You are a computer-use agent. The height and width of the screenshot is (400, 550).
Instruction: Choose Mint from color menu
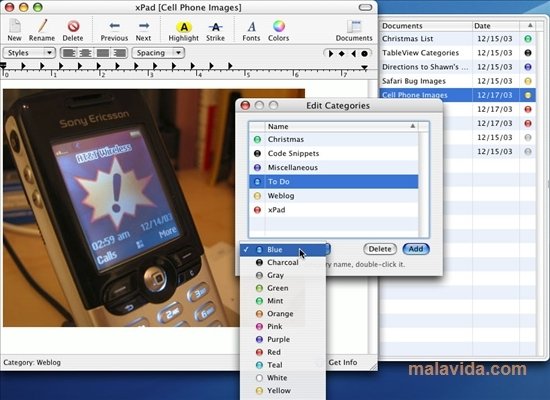pyautogui.click(x=283, y=301)
